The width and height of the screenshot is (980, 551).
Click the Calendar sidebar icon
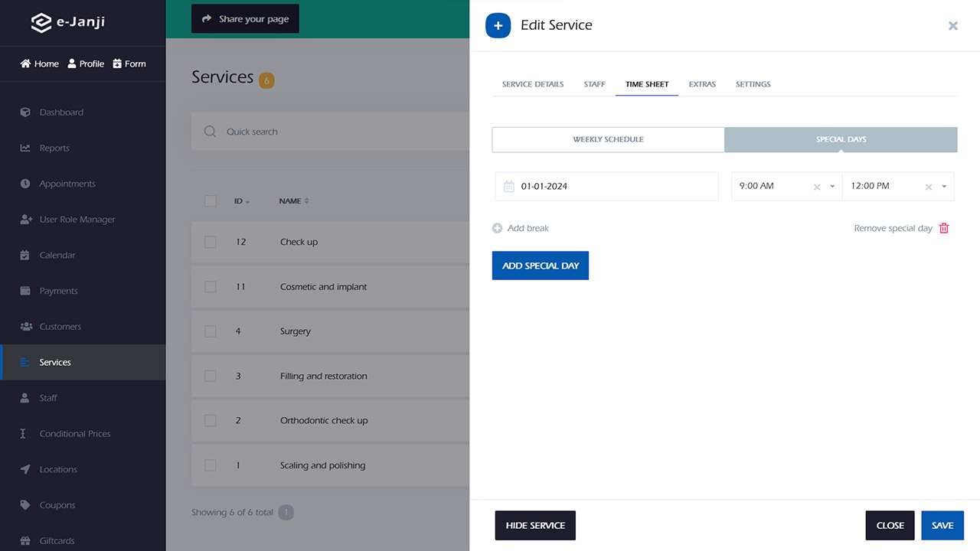pos(25,255)
